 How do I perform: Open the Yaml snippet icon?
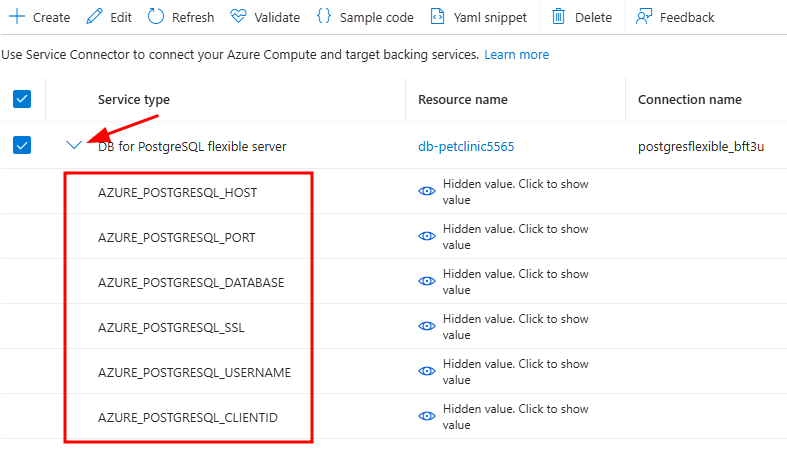click(437, 17)
